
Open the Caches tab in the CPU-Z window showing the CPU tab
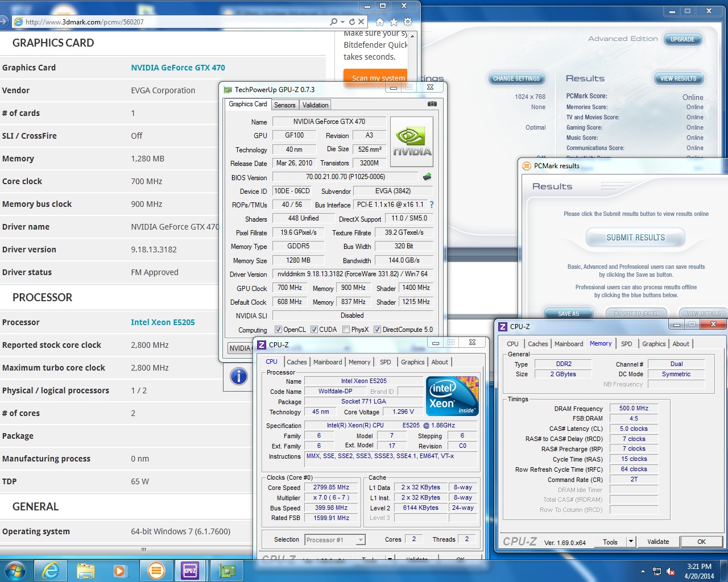tap(296, 362)
